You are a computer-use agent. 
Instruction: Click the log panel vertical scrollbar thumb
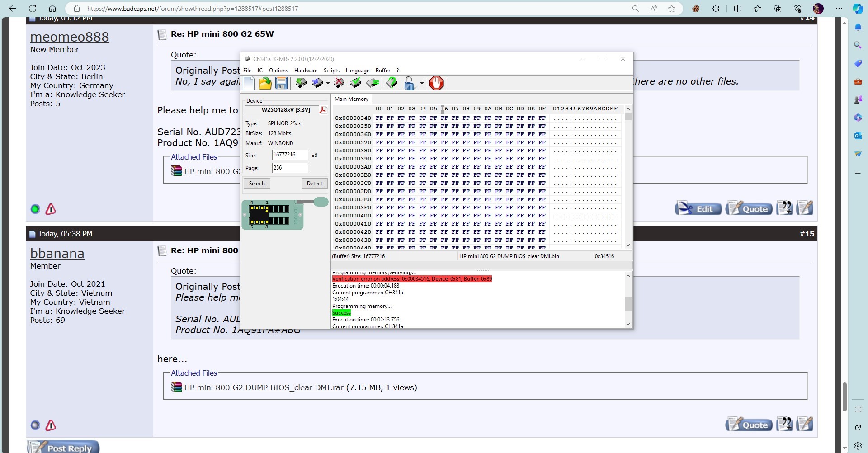point(627,304)
